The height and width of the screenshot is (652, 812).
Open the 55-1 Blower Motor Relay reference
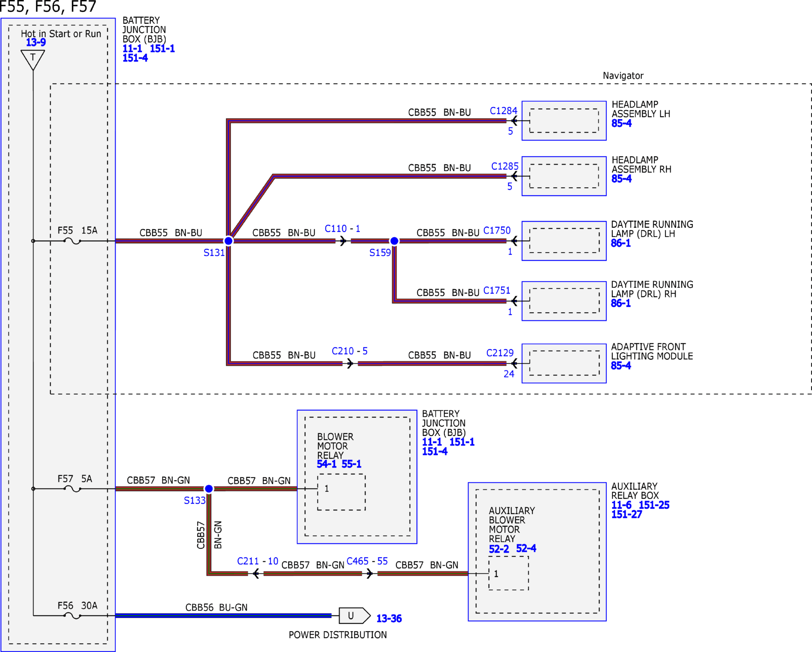351,464
